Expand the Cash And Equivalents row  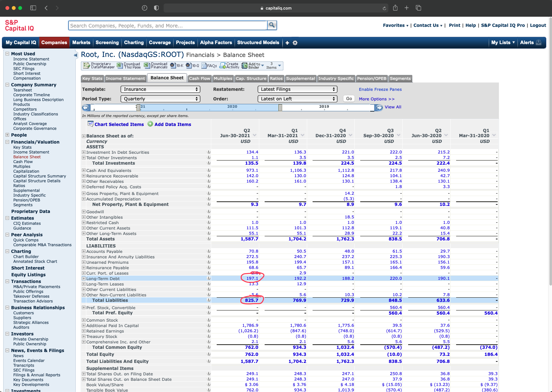point(84,170)
